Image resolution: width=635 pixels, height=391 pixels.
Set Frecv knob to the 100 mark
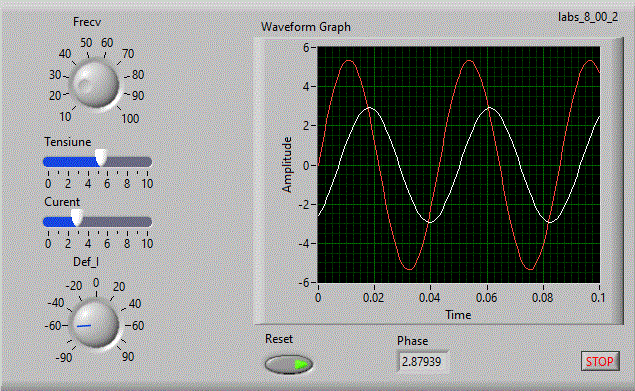130,119
